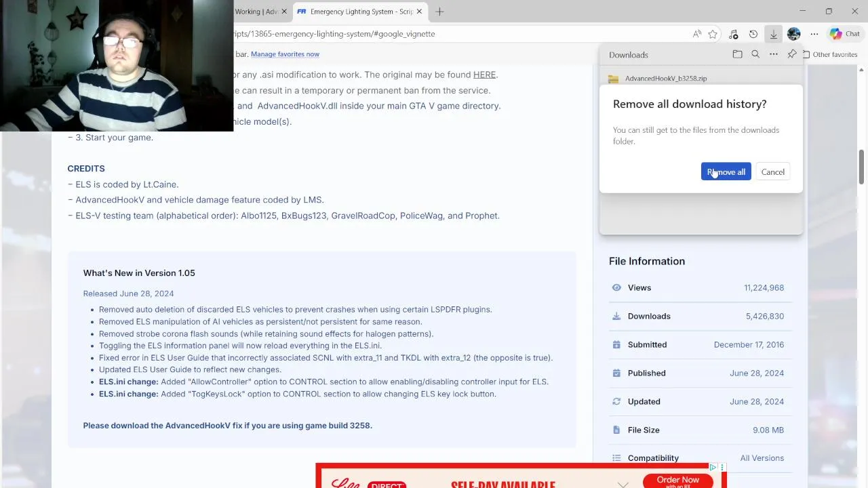Select the All Versions compatibility value
This screenshot has height=488, width=868.
pos(762,458)
